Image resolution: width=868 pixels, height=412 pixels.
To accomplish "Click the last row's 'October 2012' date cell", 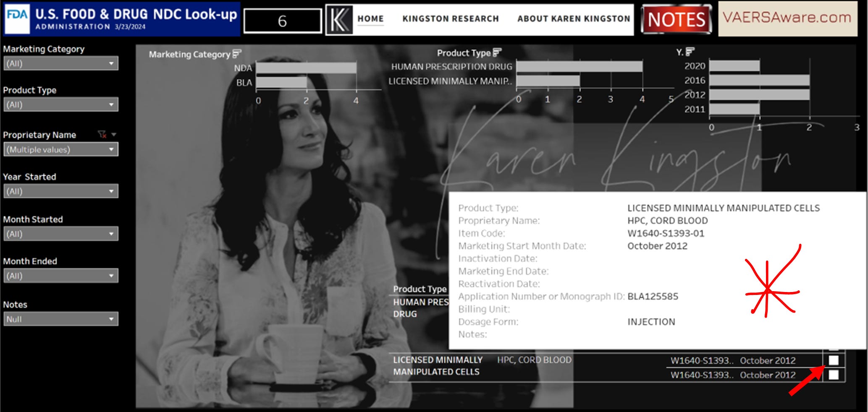I will click(x=768, y=375).
